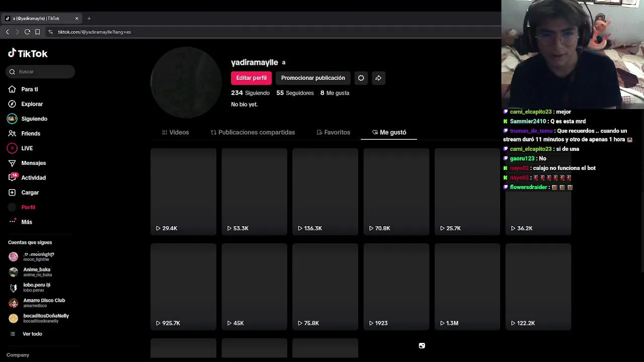Open the video with 25.7K views
Screen dimensions: 644x362
(467, 192)
